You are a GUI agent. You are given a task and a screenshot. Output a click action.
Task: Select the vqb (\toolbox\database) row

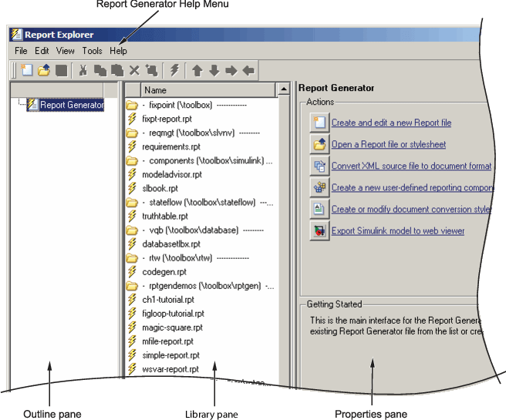pyautogui.click(x=200, y=230)
